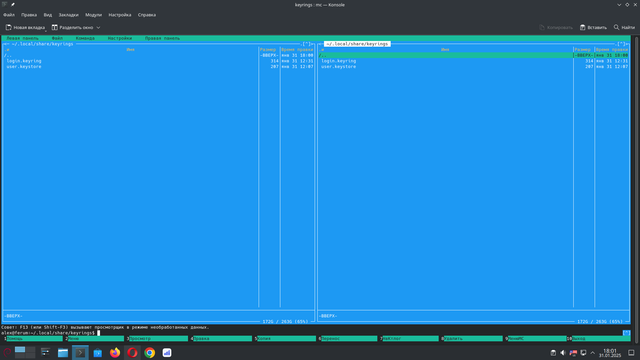
Task: Open the file manager from taskbar
Action: (63, 353)
